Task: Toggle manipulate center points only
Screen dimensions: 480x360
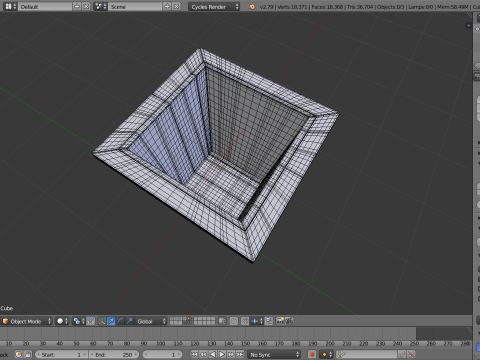Action: coord(91,321)
